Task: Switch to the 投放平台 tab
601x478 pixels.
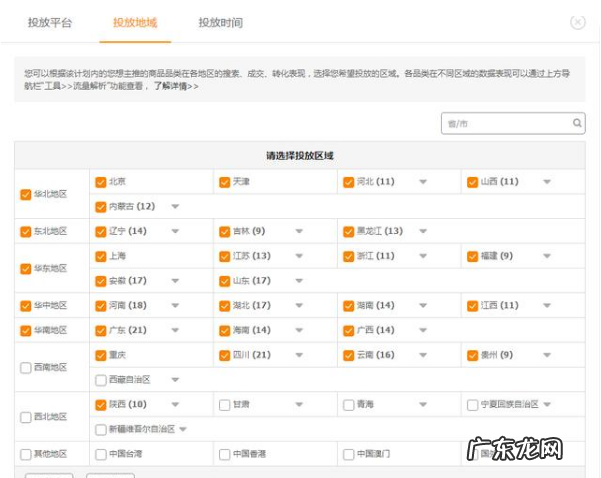Action: click(x=50, y=23)
